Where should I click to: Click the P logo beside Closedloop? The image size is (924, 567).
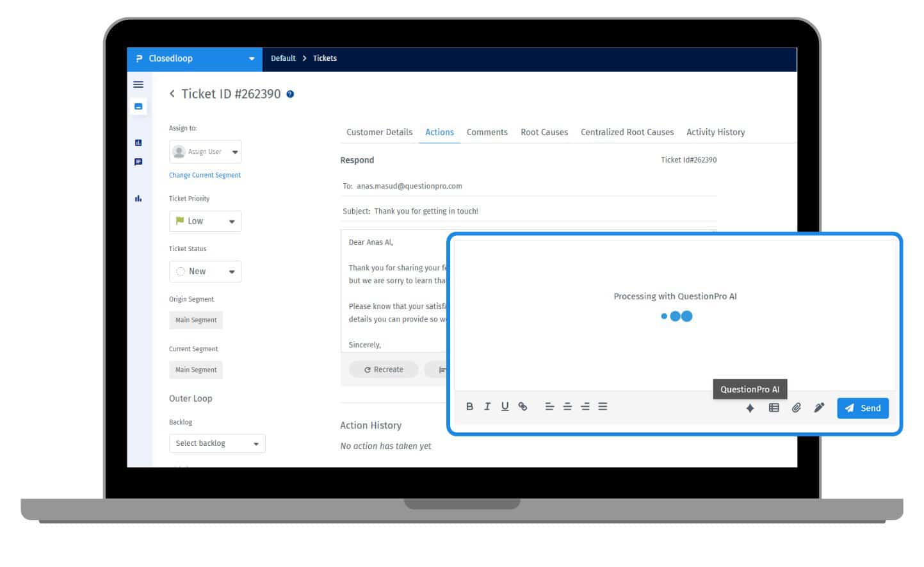coord(139,58)
